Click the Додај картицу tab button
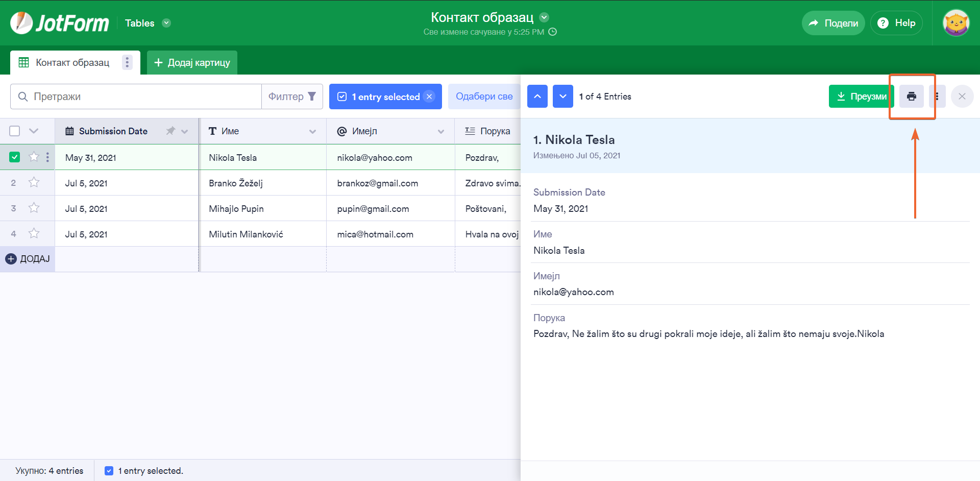Image resolution: width=980 pixels, height=481 pixels. tap(192, 62)
